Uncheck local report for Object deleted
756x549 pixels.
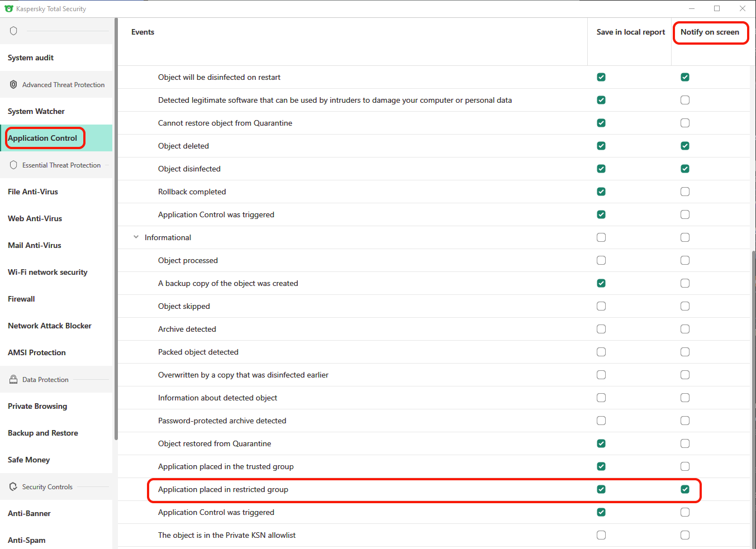[x=601, y=146]
